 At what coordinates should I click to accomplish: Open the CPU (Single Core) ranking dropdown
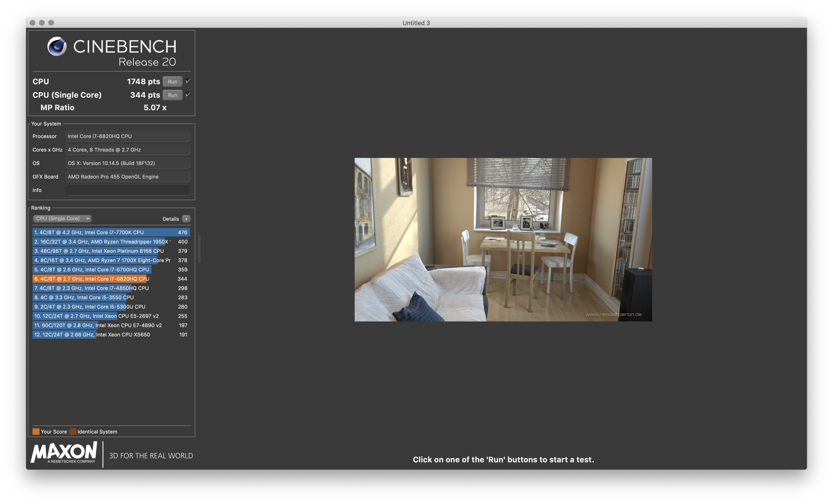pos(62,219)
